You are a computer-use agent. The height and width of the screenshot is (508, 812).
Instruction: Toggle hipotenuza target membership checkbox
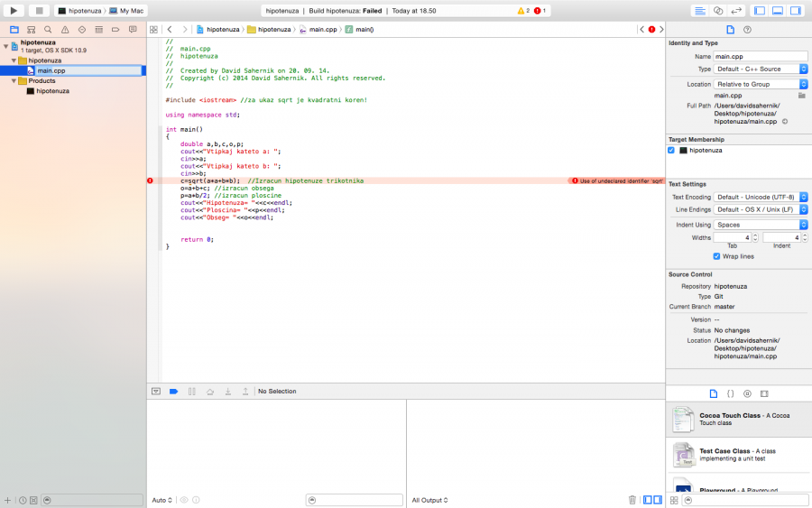(671, 151)
